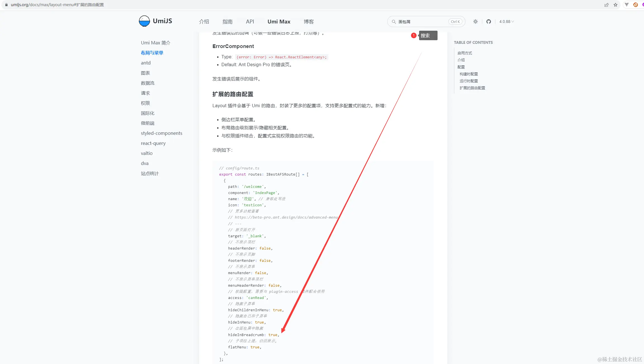Jump to 扩展的路由配置 in table of contents
The height and width of the screenshot is (364, 644).
[x=472, y=88]
